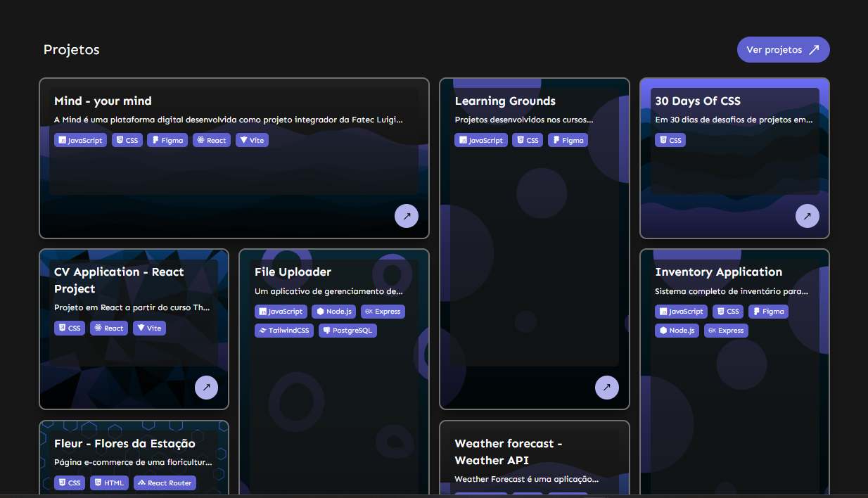
Task: Click Express tag in Inventory Application
Action: [726, 330]
